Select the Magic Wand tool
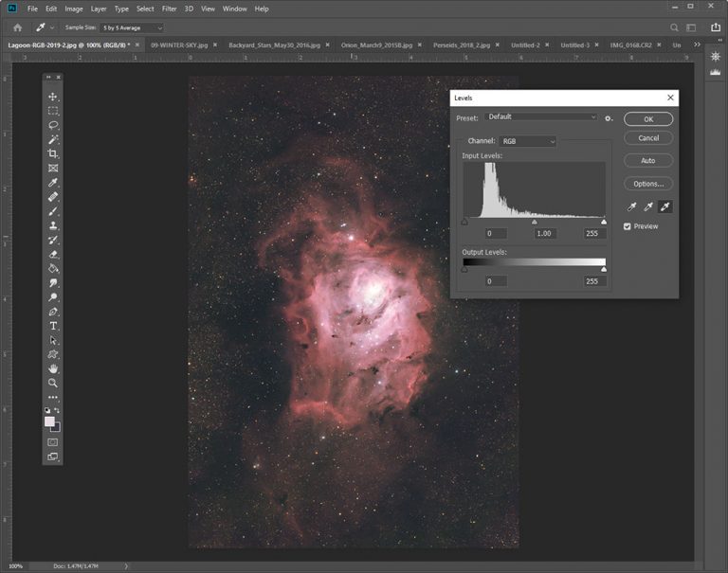 pos(53,139)
